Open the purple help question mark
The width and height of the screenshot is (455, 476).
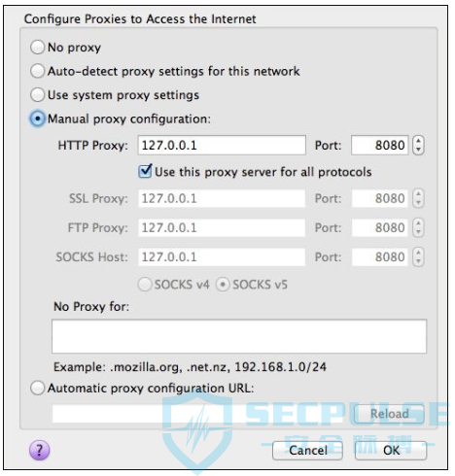[39, 450]
